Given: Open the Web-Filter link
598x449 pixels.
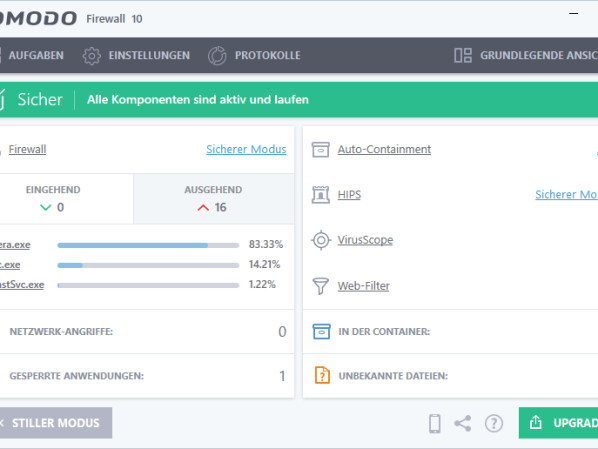Looking at the screenshot, I should 363,286.
